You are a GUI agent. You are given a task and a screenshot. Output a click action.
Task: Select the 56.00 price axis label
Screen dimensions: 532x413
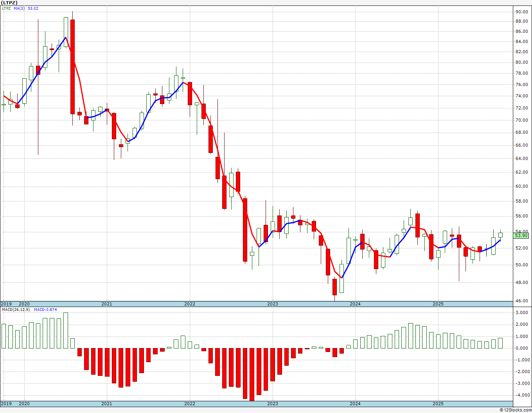(521, 216)
